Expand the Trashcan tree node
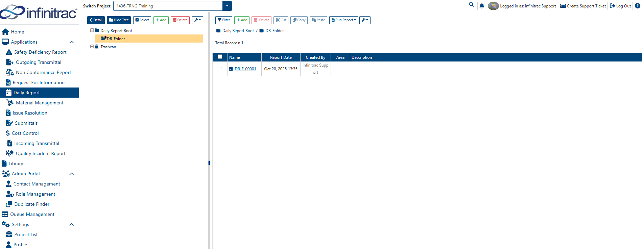 tap(92, 47)
